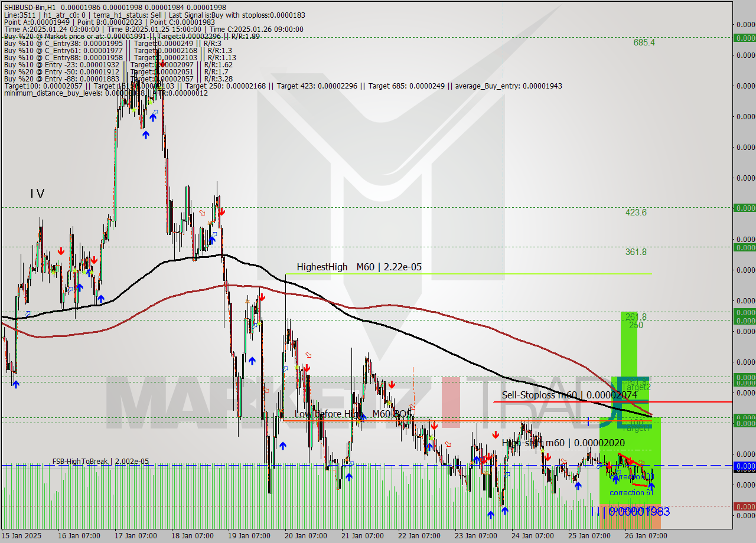Screen dimensions: 756x543
Task: Select the SHIBUSD-Bin,H1 chart title line
Action: pyautogui.click(x=115, y=6)
